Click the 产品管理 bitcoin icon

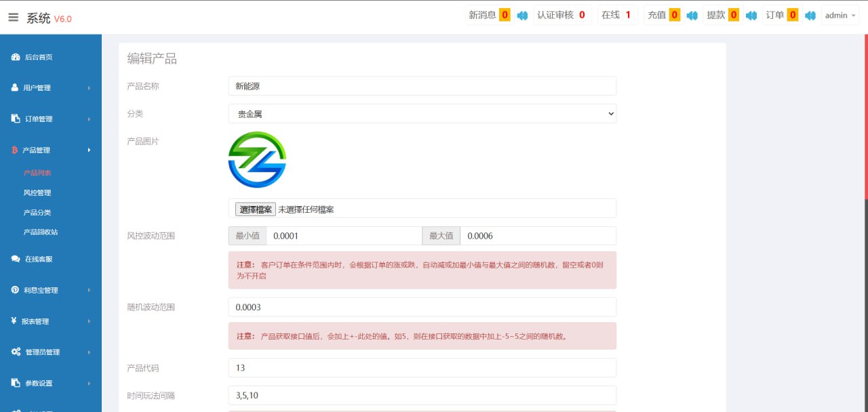tap(15, 150)
